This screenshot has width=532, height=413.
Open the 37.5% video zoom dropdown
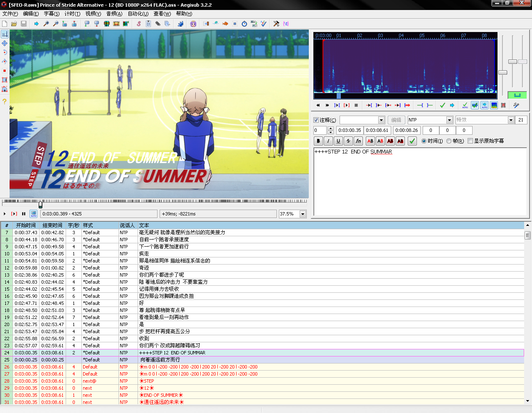point(303,214)
